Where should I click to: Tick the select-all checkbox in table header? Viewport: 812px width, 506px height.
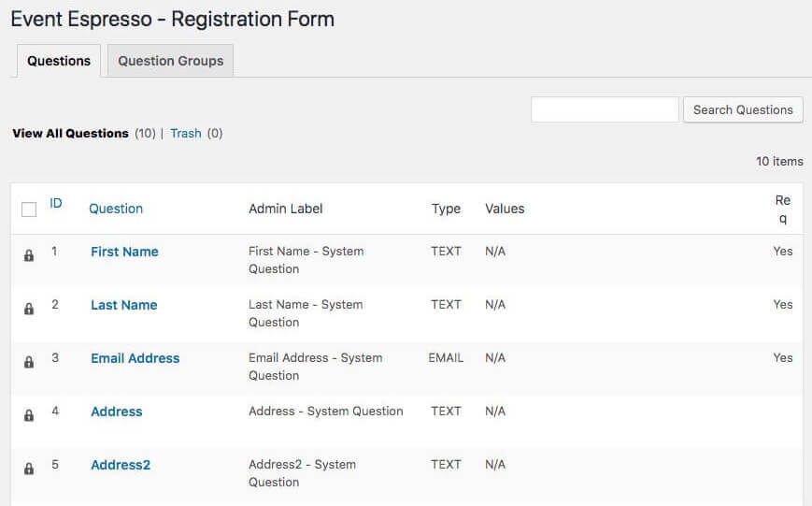tap(29, 210)
